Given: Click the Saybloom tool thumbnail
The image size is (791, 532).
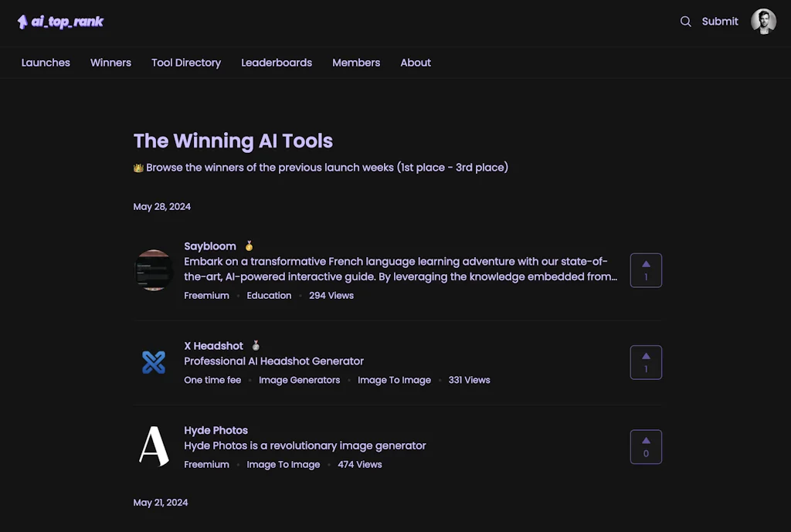Looking at the screenshot, I should (154, 270).
